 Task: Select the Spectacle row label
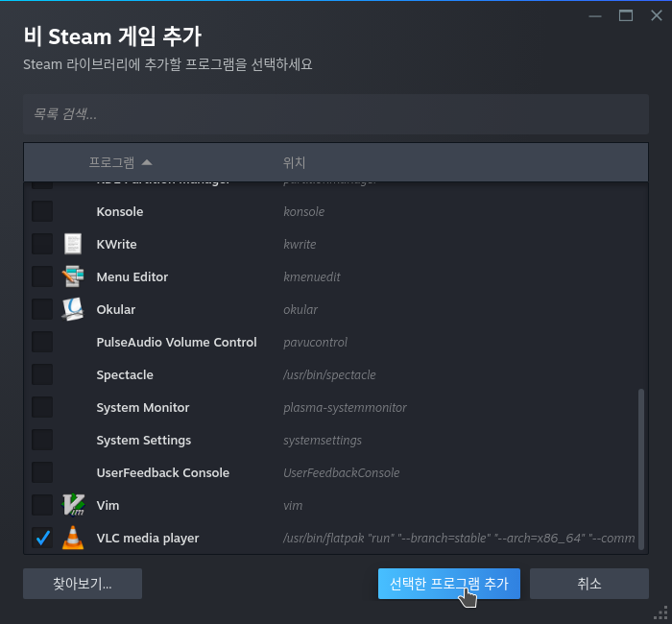(125, 375)
